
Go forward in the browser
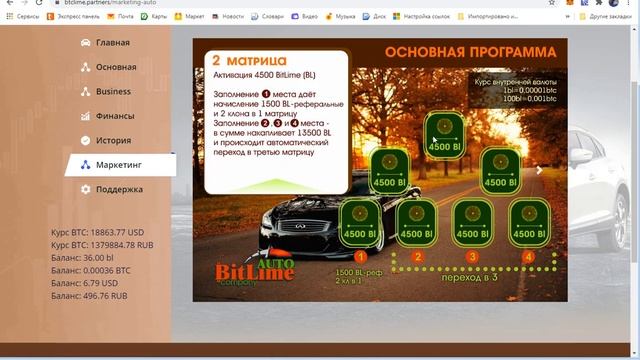click(x=24, y=2)
